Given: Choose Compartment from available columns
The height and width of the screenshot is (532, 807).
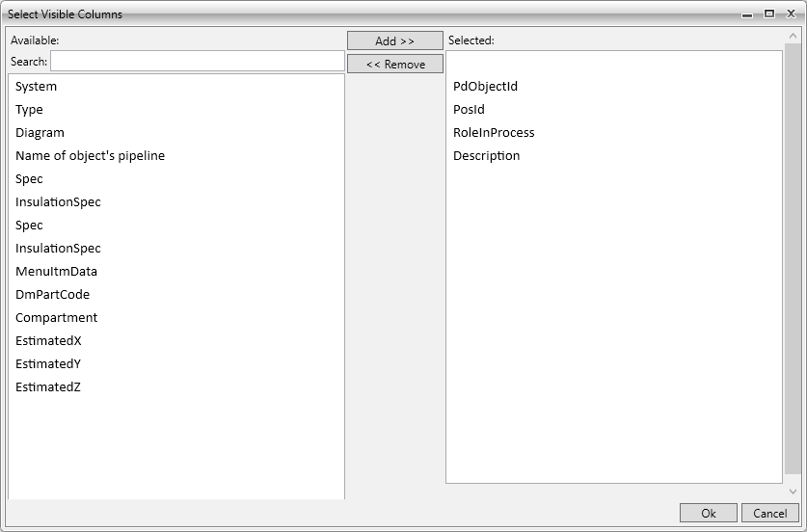Looking at the screenshot, I should coord(56,318).
